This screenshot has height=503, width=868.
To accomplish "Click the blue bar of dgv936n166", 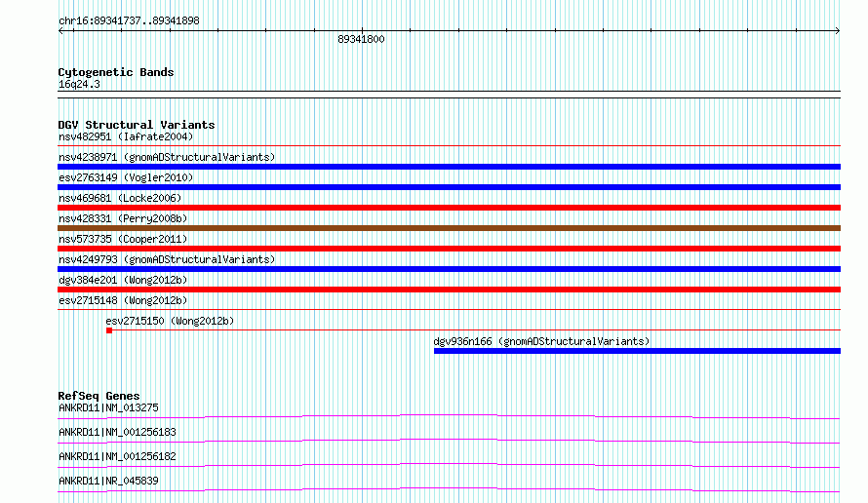I will point(637,351).
